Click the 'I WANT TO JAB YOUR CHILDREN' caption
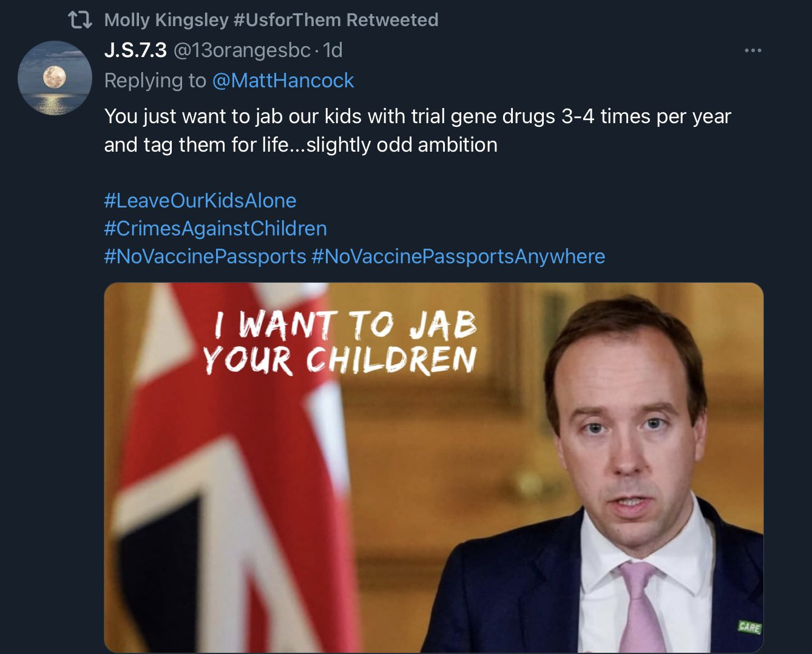812x654 pixels. click(340, 342)
